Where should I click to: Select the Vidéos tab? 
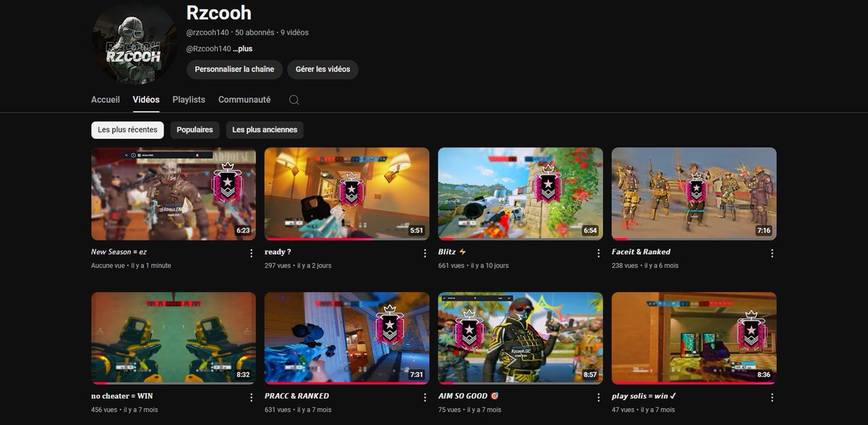click(146, 100)
